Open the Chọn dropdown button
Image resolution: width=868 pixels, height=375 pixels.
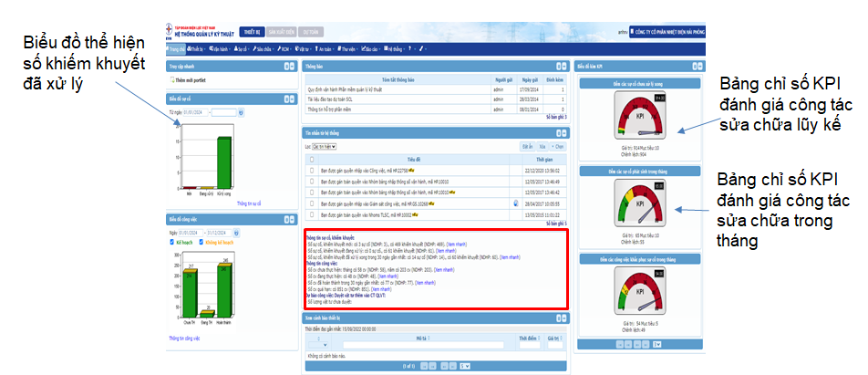(558, 147)
